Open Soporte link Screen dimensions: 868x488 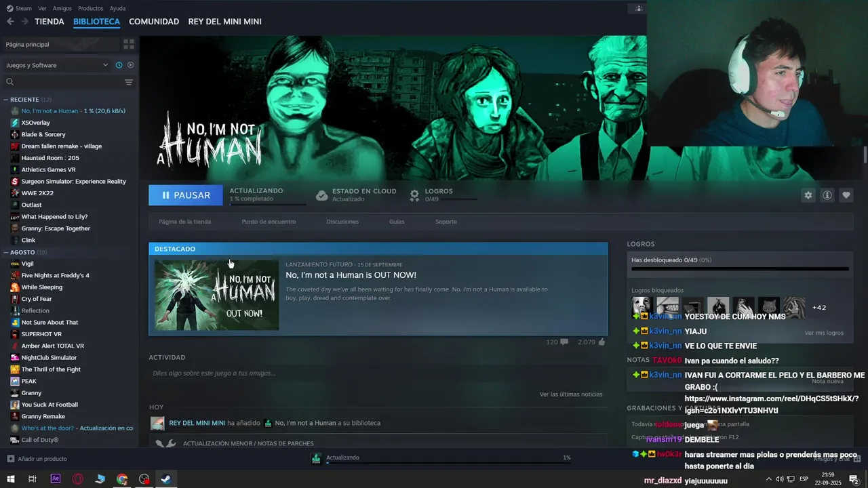pyautogui.click(x=446, y=222)
